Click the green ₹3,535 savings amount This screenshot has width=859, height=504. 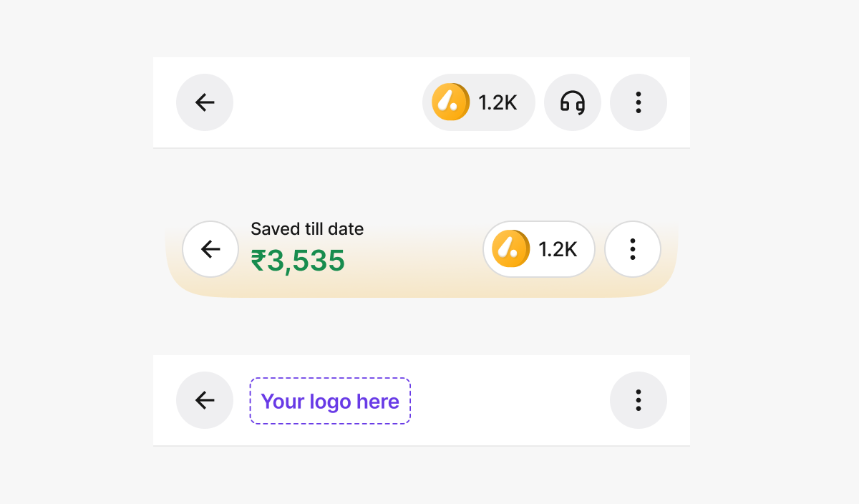click(x=298, y=261)
